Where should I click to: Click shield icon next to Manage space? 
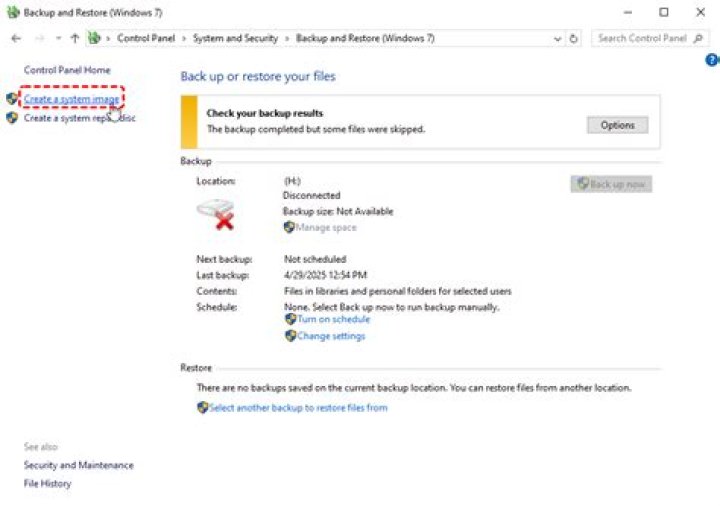[289, 227]
